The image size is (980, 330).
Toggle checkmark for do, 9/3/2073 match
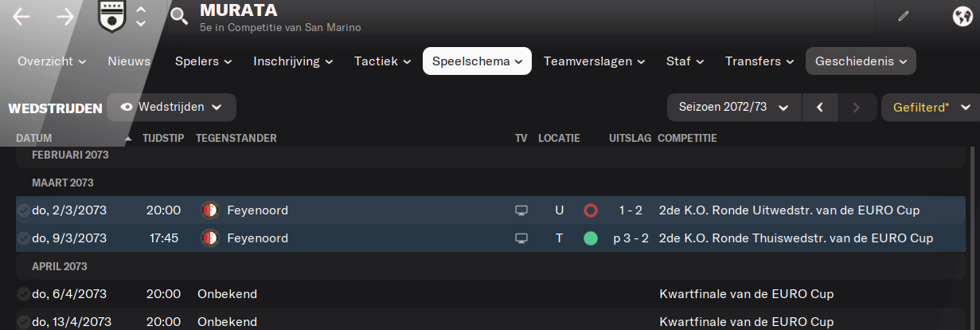(x=23, y=238)
